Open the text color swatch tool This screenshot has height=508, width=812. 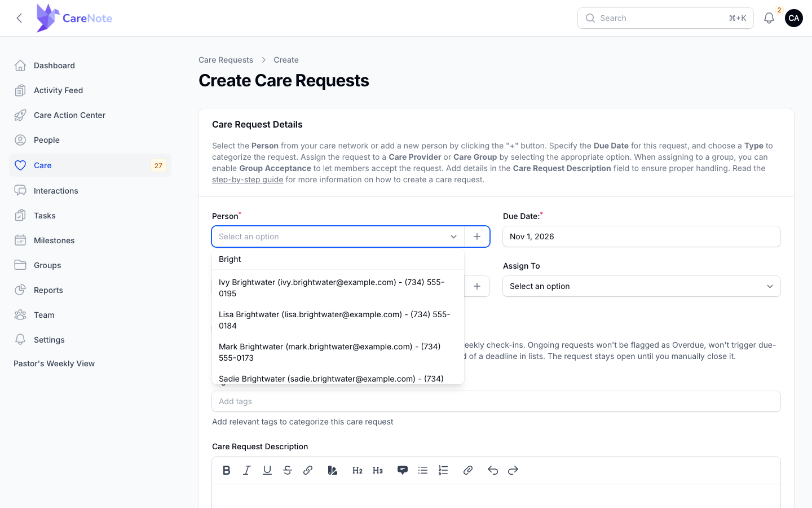click(333, 470)
